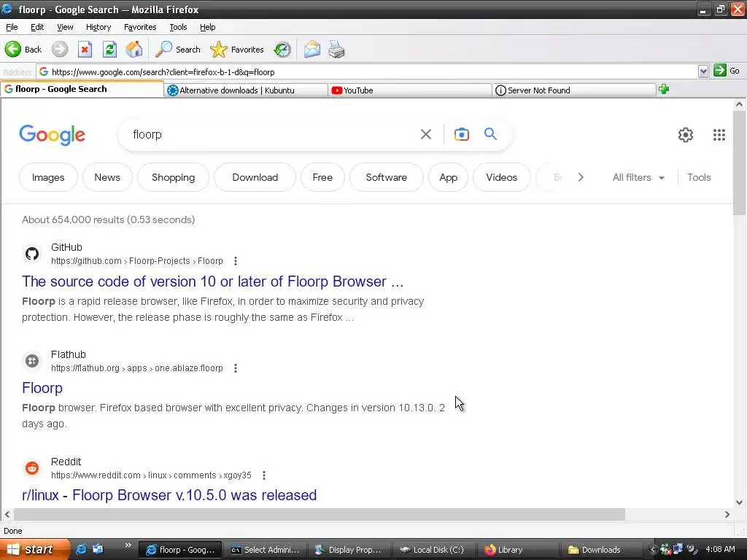Switch to Alternative downloads Kubuntu tab
The height and width of the screenshot is (560, 747).
pos(246,90)
